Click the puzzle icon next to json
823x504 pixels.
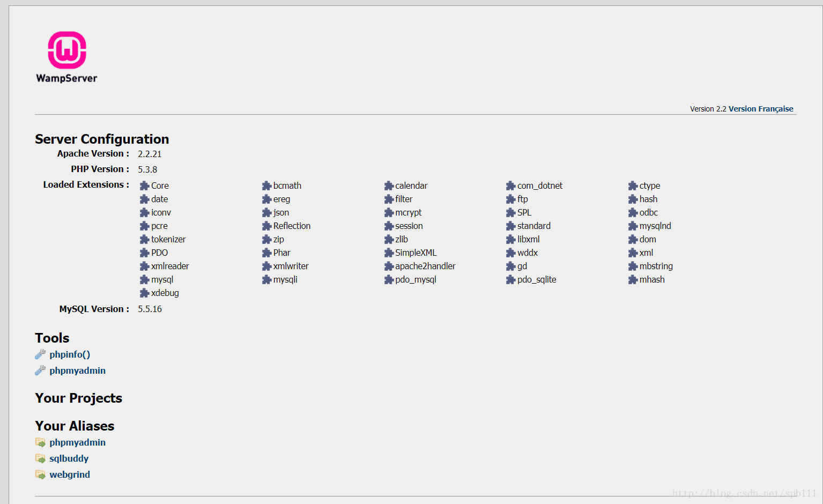[266, 212]
